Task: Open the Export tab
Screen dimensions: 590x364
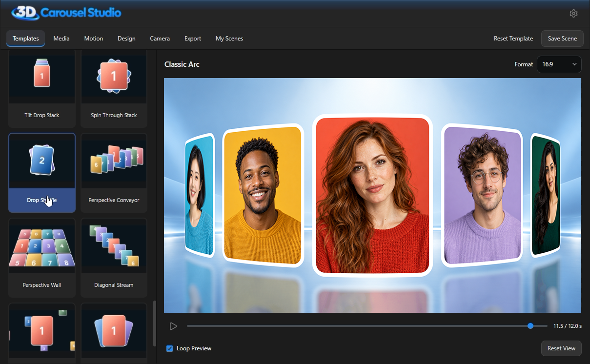Action: [193, 39]
